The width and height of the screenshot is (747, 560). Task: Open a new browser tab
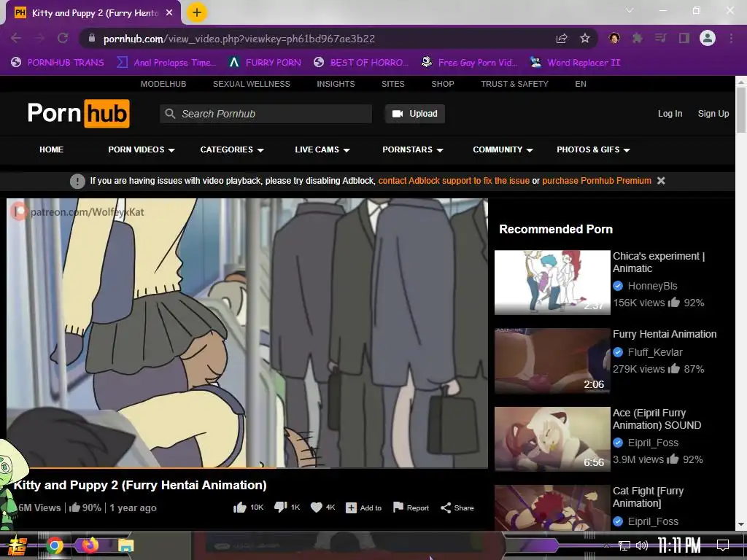(197, 12)
